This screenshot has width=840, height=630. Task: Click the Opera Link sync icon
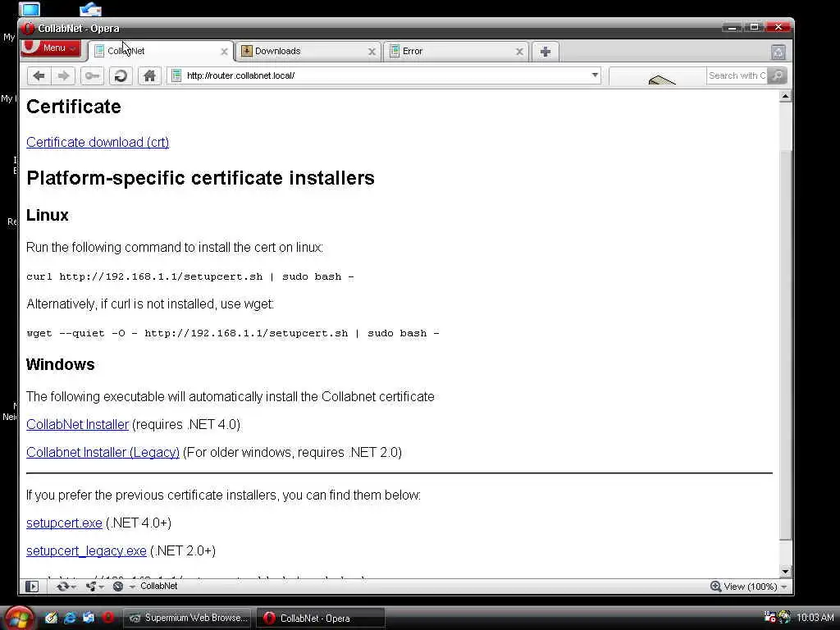click(62, 586)
